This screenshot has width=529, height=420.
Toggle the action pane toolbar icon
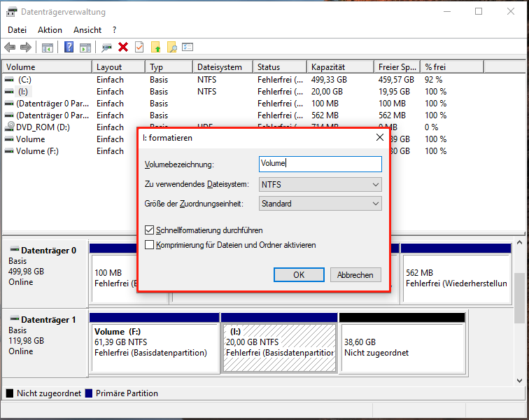85,48
